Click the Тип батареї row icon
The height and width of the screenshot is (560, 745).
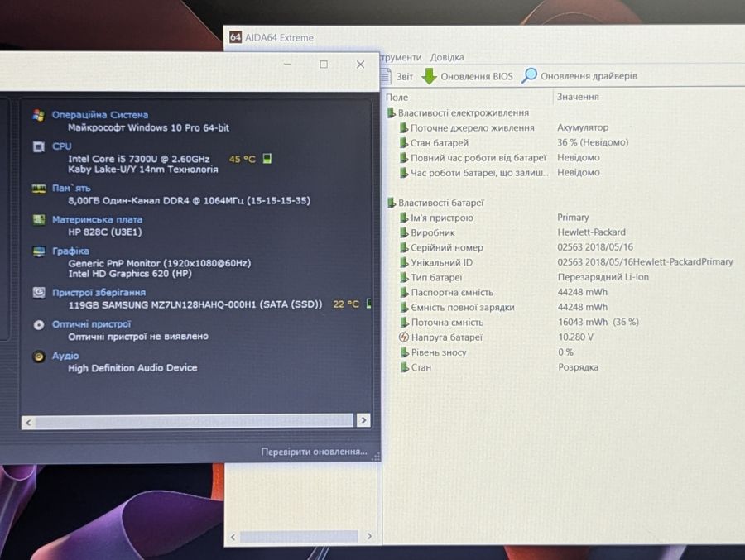click(x=404, y=277)
